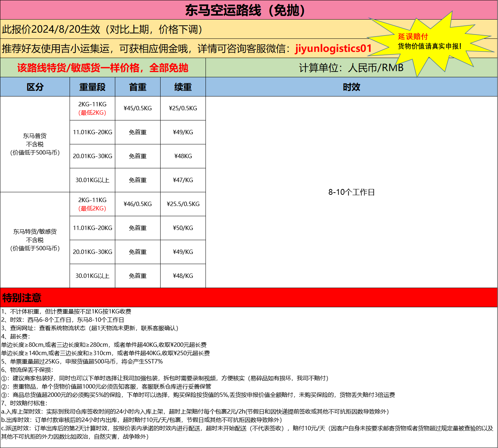Select note 5 about SST7%
498x448 pixels.
(82, 362)
